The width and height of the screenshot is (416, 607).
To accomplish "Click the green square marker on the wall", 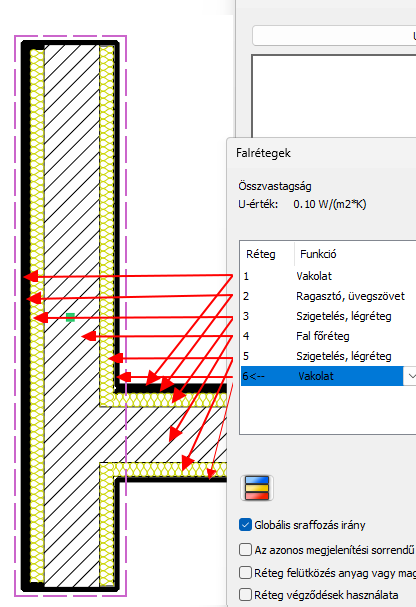I will click(70, 317).
